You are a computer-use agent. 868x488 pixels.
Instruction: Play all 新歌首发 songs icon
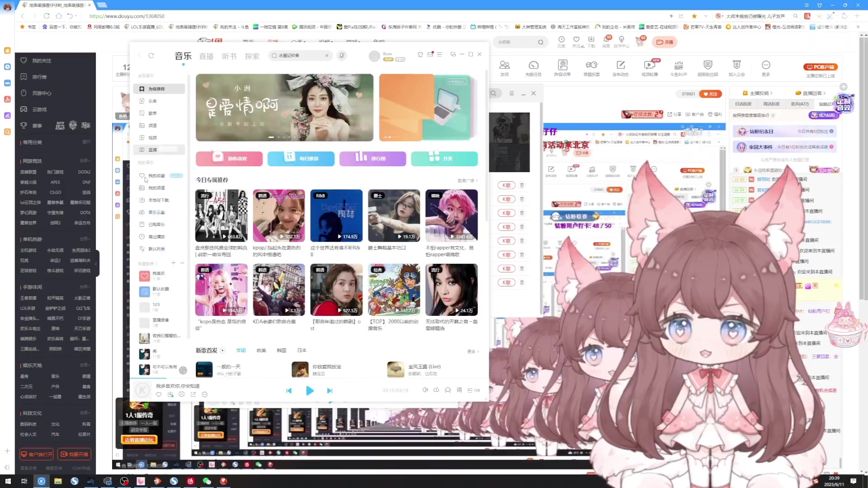(222, 351)
